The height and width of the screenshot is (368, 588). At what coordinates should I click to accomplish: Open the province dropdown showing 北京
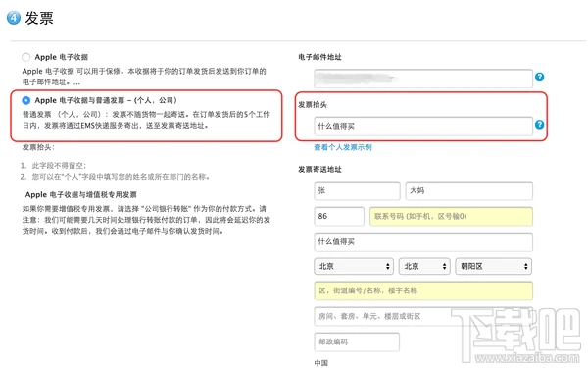point(354,266)
